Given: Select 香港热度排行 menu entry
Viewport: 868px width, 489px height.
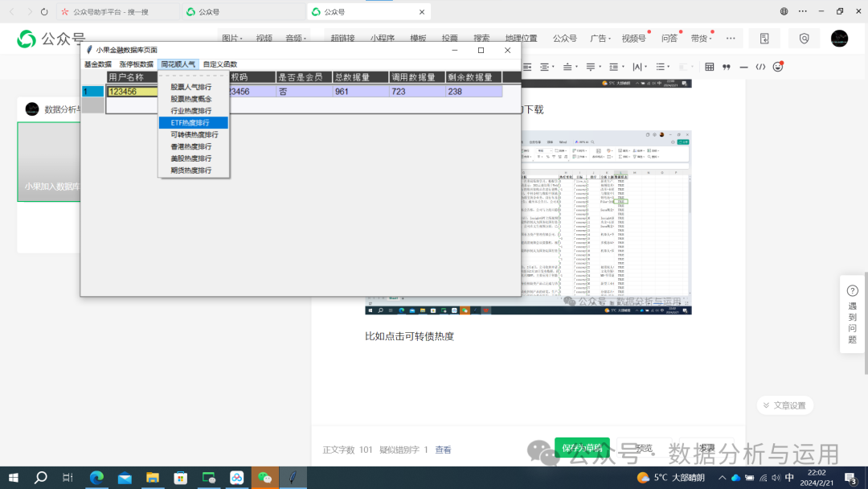Looking at the screenshot, I should [193, 146].
